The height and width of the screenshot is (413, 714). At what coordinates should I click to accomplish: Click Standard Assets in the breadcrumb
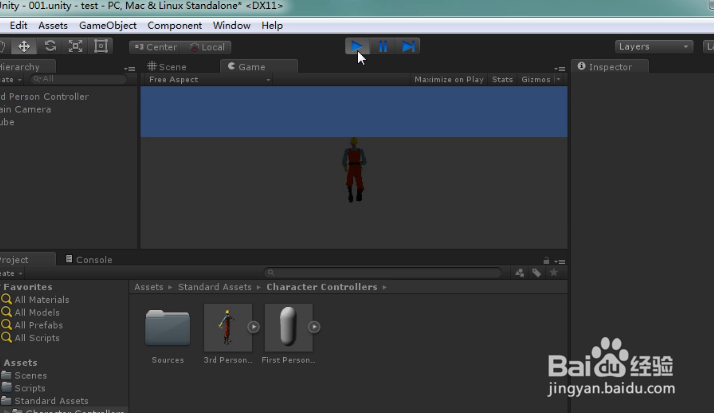214,287
